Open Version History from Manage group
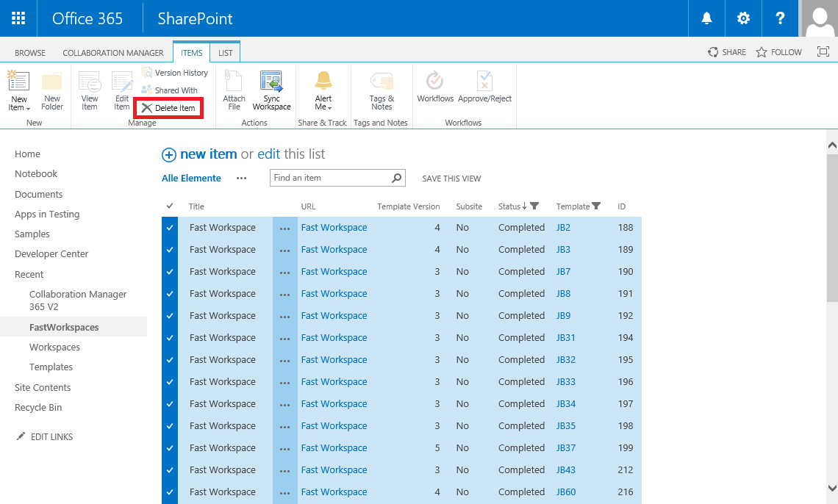Image resolution: width=838 pixels, height=504 pixels. pyautogui.click(x=174, y=73)
